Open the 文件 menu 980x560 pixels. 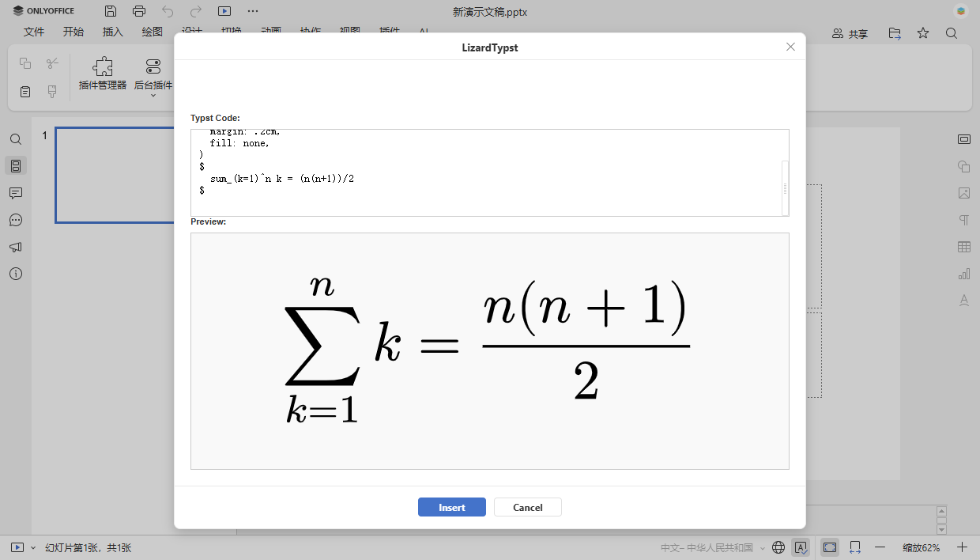34,32
